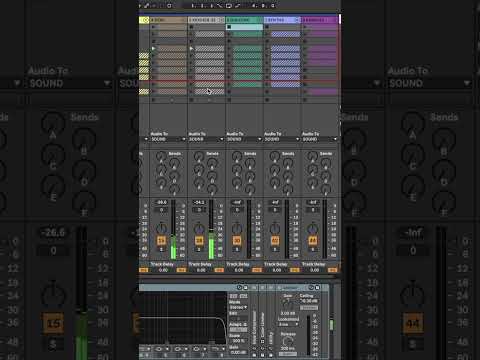The width and height of the screenshot is (480, 360).
Task: Click volume field reading -24.1
Action: [x=199, y=202]
